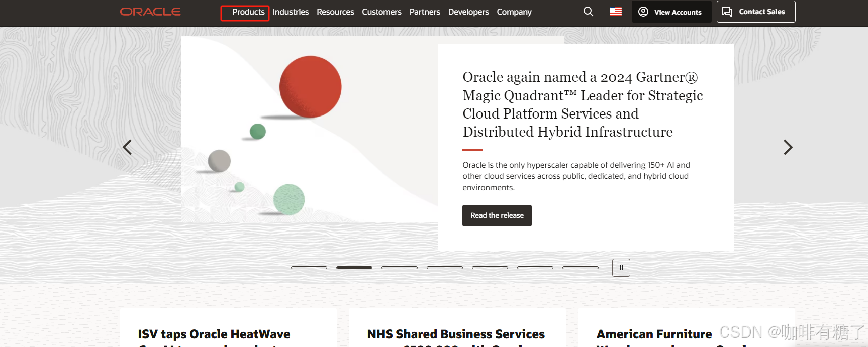Screen dimensions: 868x347
Task: Select the seventh carousel slide indicator
Action: click(x=581, y=268)
